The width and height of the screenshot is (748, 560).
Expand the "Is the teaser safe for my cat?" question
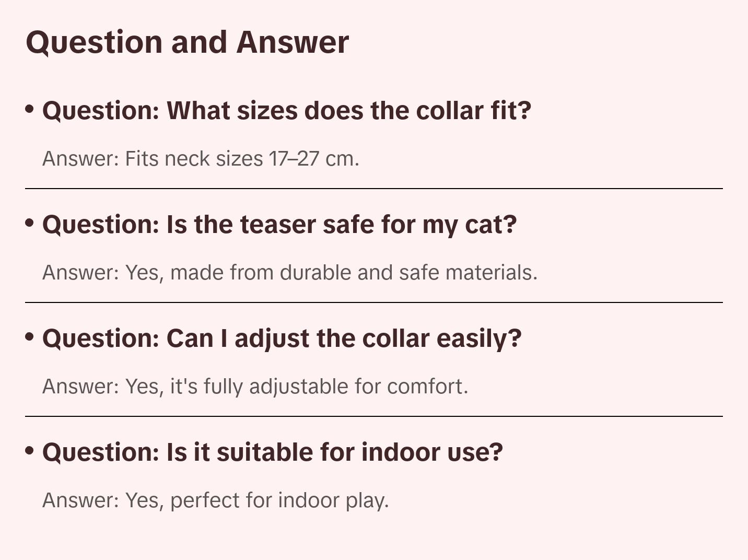[279, 225]
